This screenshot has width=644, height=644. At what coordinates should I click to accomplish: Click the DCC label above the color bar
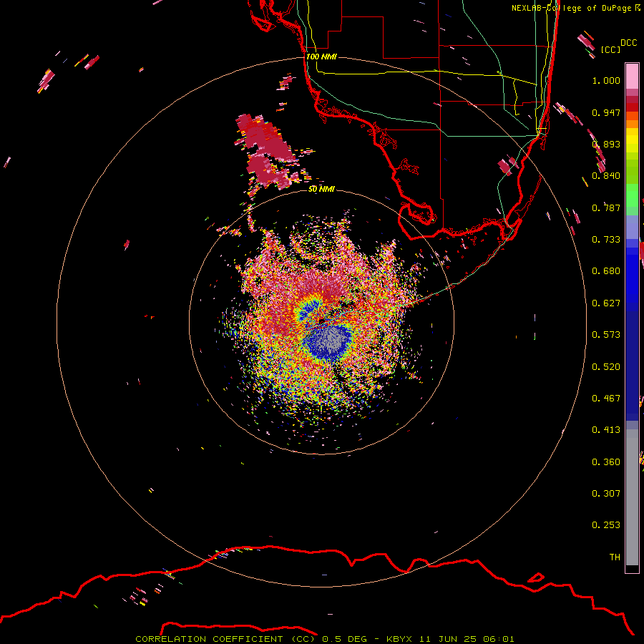point(628,43)
